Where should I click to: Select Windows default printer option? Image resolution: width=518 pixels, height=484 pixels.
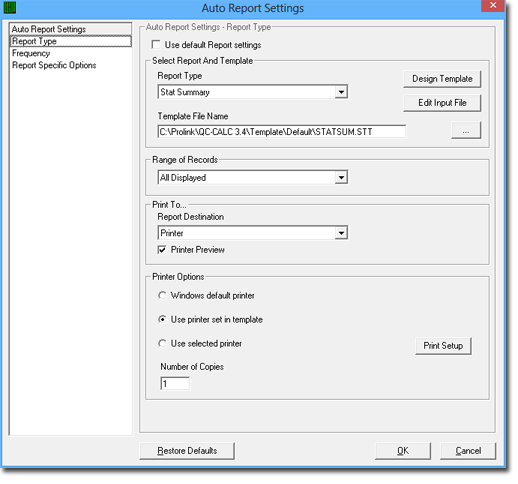pos(162,295)
